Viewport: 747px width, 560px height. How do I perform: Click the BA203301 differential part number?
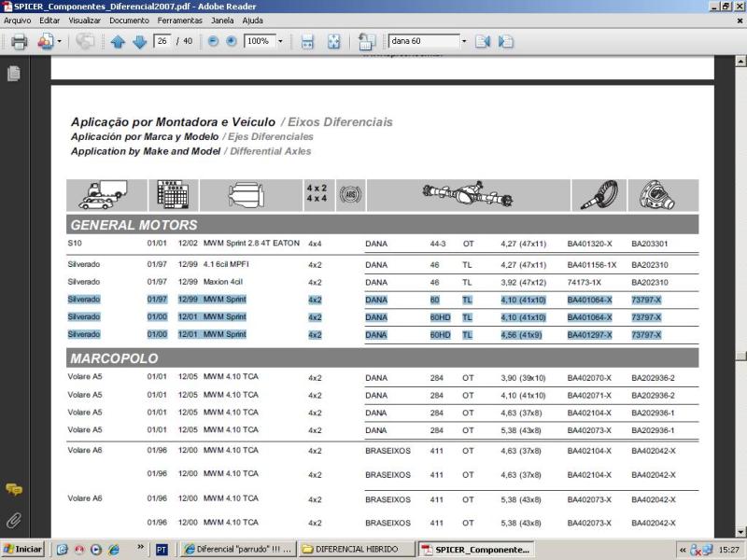649,244
